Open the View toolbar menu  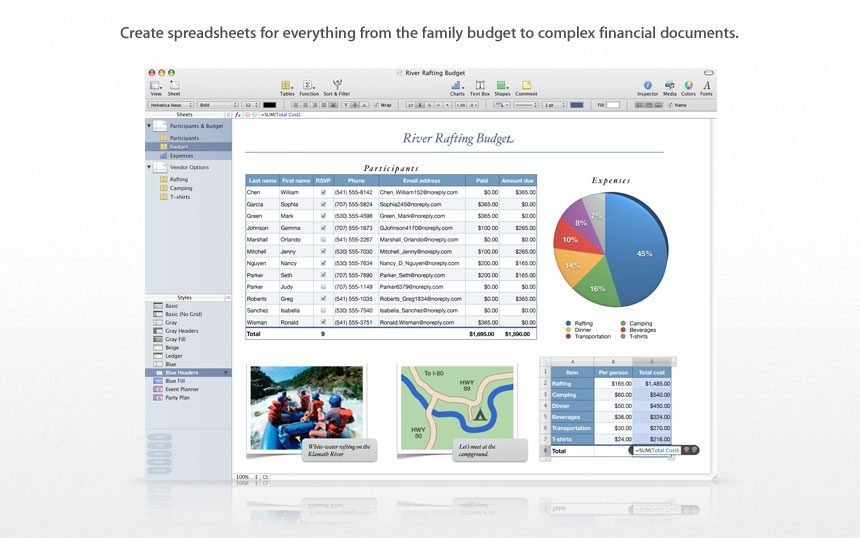pos(156,88)
